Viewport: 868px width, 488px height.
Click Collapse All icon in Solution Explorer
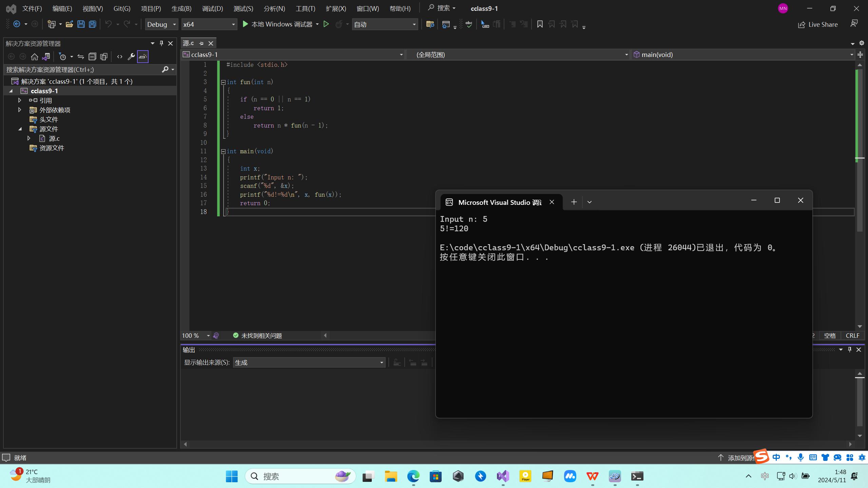tap(92, 57)
